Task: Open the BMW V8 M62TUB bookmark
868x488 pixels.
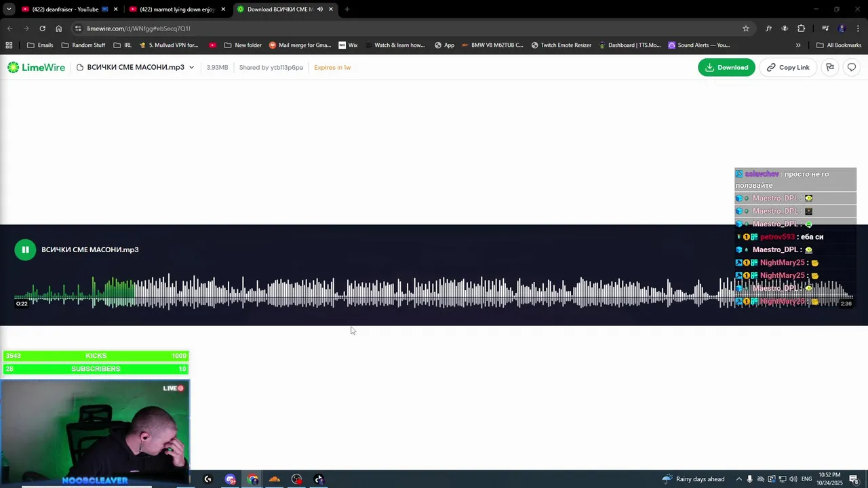Action: coord(492,45)
